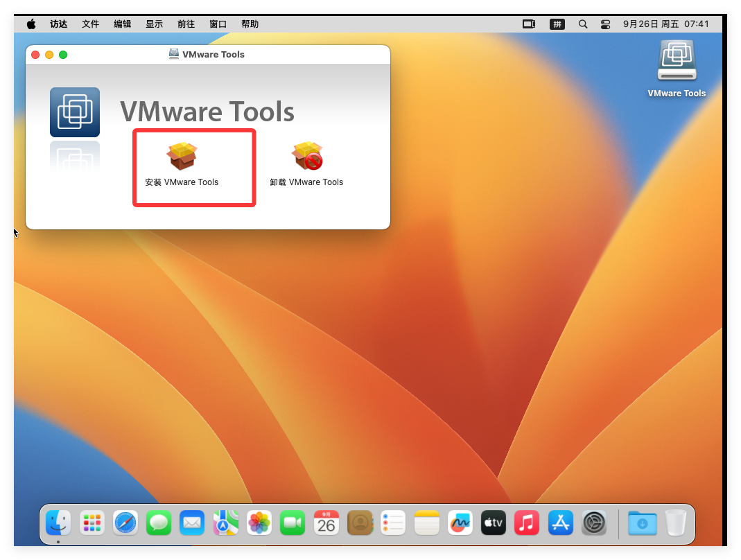The image size is (741, 560).
Task: Open Finder from the Dock
Action: click(x=58, y=523)
